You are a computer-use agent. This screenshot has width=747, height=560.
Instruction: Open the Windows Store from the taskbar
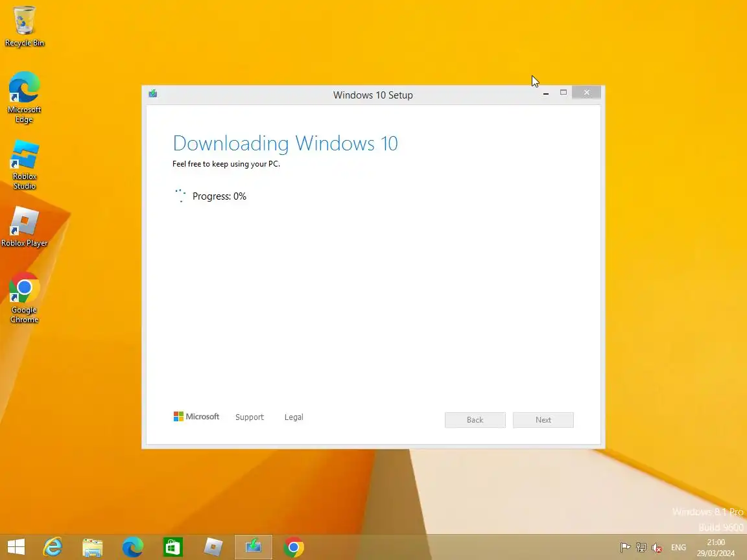pos(173,547)
